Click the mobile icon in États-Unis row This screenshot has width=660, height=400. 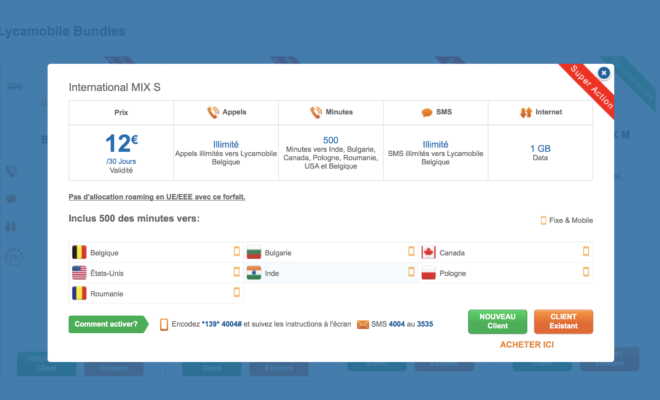pos(237,272)
